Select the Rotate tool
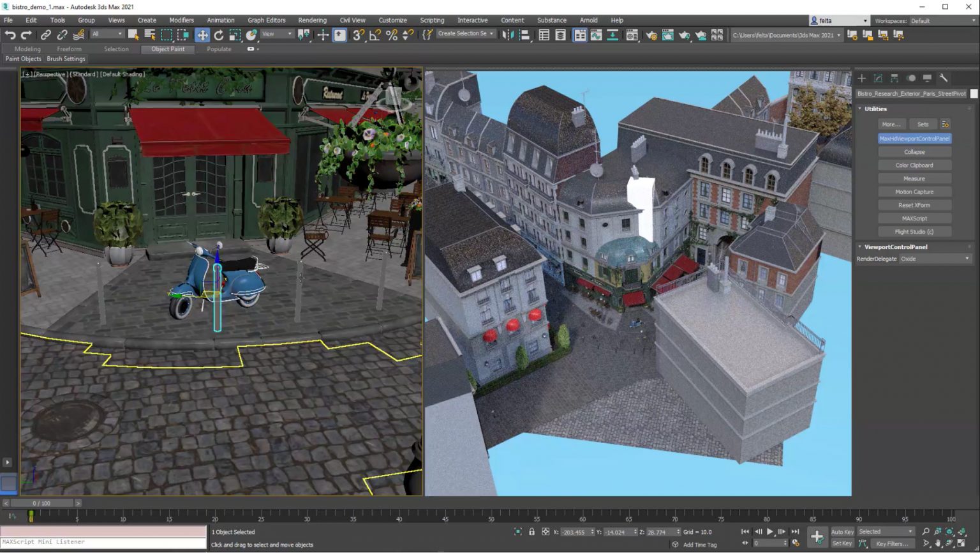This screenshot has height=553, width=980. 218,35
